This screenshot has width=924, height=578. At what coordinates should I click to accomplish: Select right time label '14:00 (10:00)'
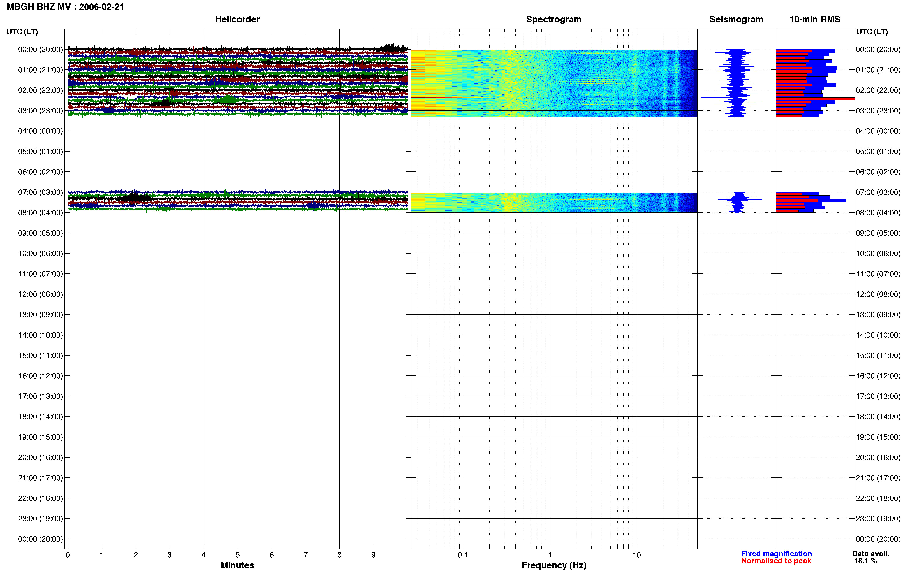(878, 335)
